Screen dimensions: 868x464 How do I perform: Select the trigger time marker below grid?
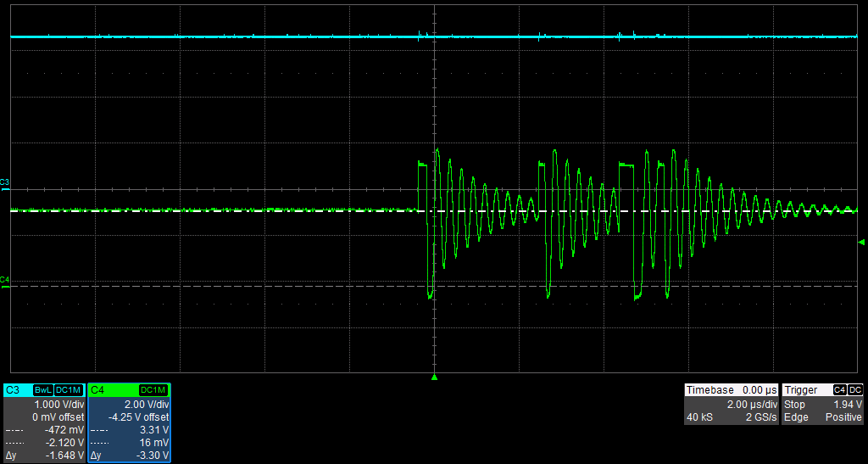click(435, 377)
